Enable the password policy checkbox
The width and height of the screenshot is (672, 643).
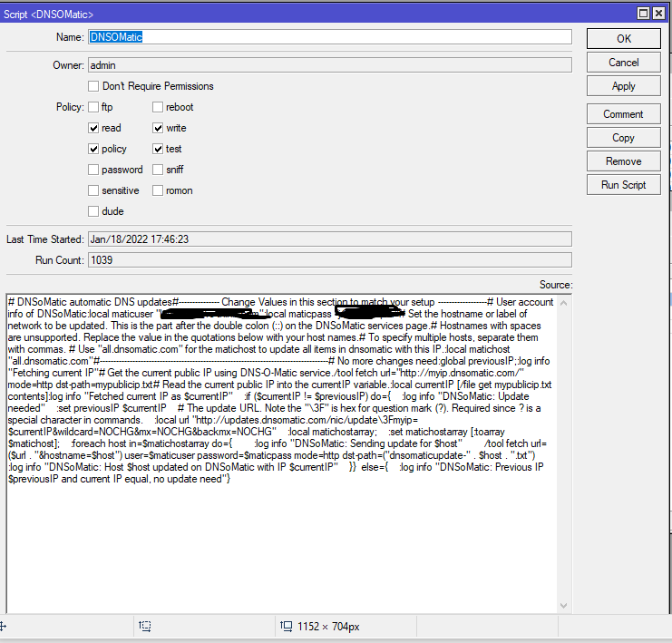tap(93, 170)
